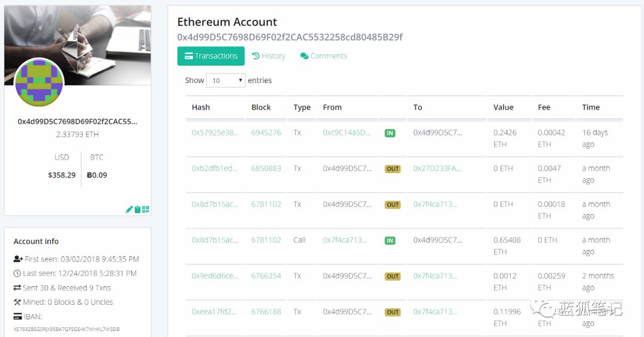This screenshot has width=644, height=337.
Task: Open 0x7f4ca713... recipient in block 6766354 row
Action: pos(435,276)
